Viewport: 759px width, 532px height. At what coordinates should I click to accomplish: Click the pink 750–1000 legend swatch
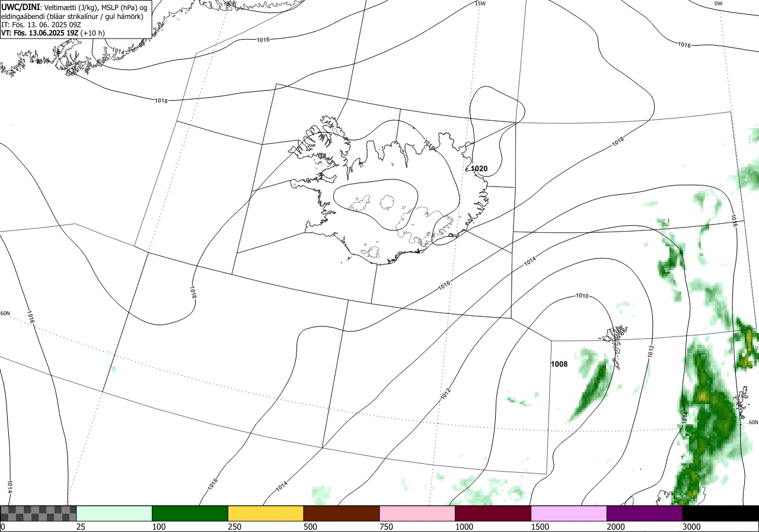pyautogui.click(x=417, y=513)
